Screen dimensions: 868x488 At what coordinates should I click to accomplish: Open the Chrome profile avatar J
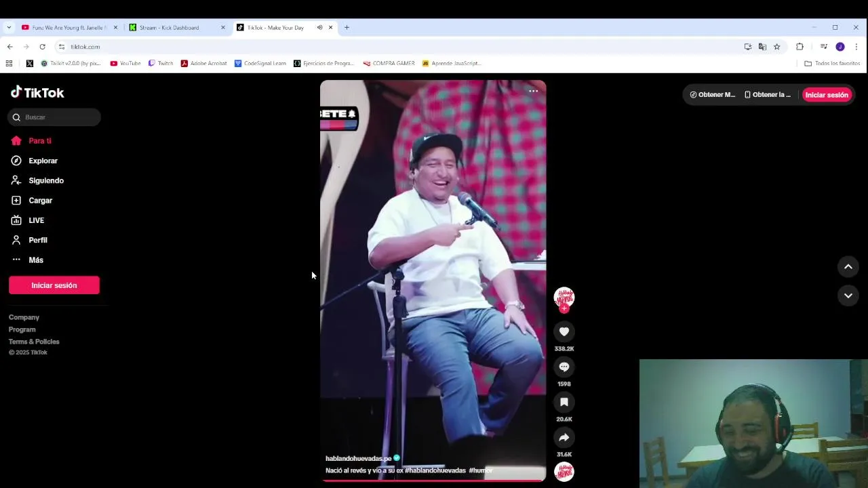[x=840, y=47]
